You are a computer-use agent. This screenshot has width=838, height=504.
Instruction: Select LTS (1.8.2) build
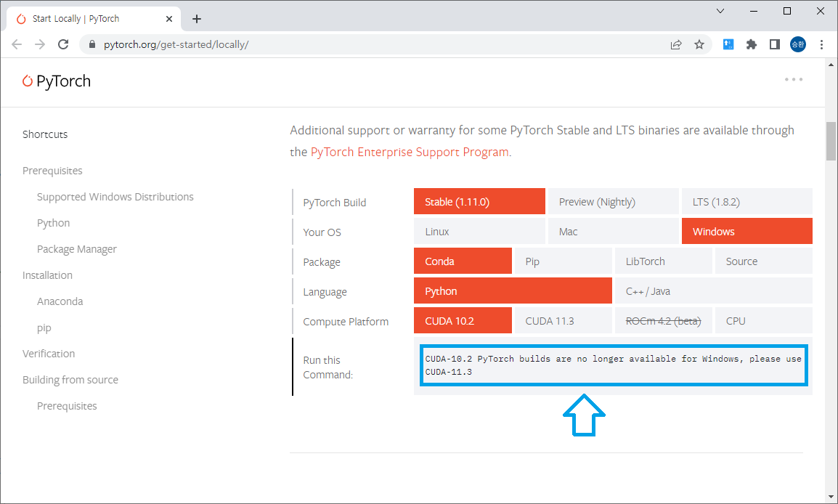(x=747, y=201)
